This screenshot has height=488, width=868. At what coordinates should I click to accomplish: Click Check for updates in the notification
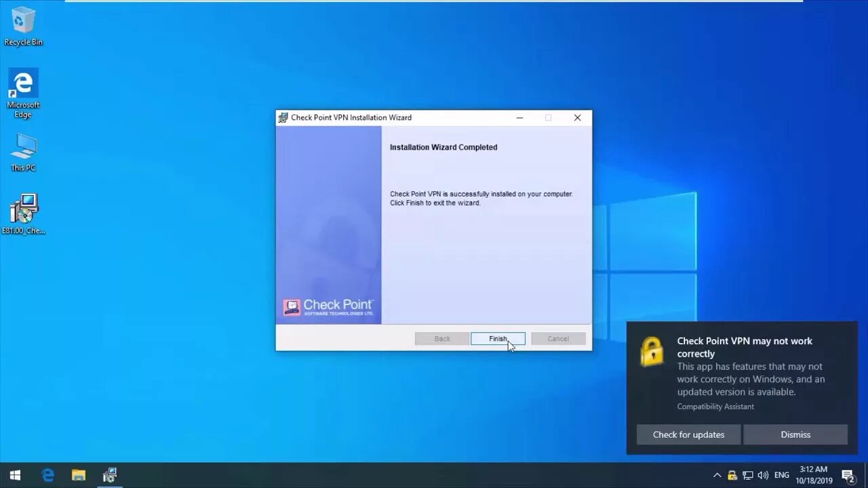pos(688,434)
